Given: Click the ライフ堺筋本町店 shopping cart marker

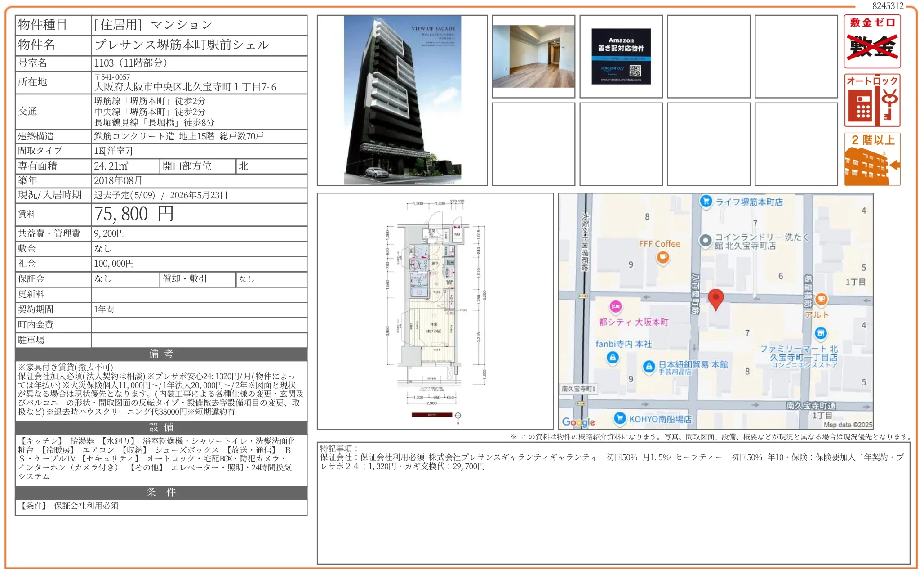Looking at the screenshot, I should (x=706, y=201).
